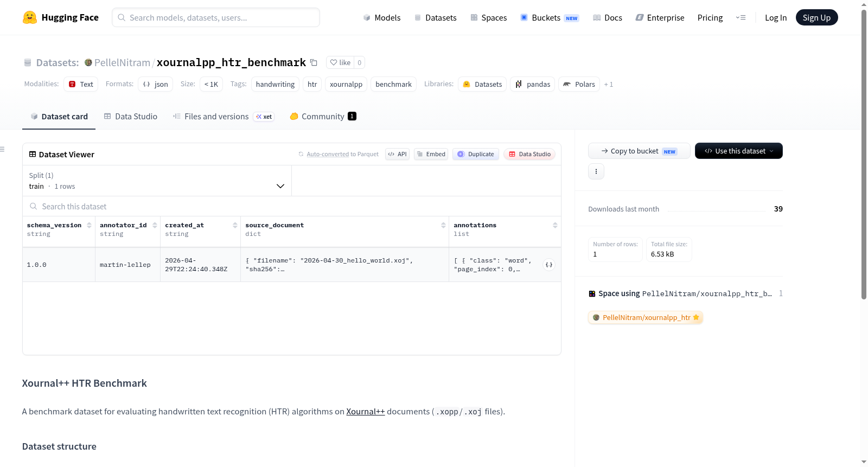Open the PellelNitram/xournalpp_htr space
The width and height of the screenshot is (868, 467).
[x=646, y=317]
